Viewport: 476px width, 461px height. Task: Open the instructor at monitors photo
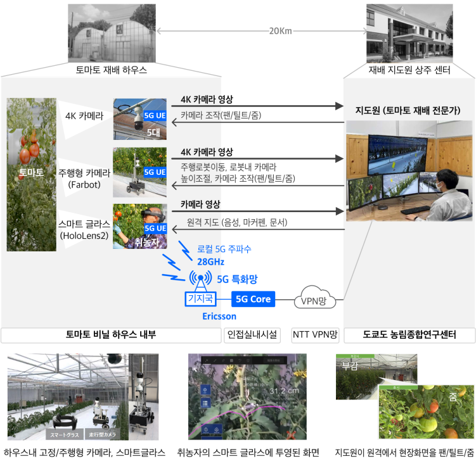(x=409, y=171)
